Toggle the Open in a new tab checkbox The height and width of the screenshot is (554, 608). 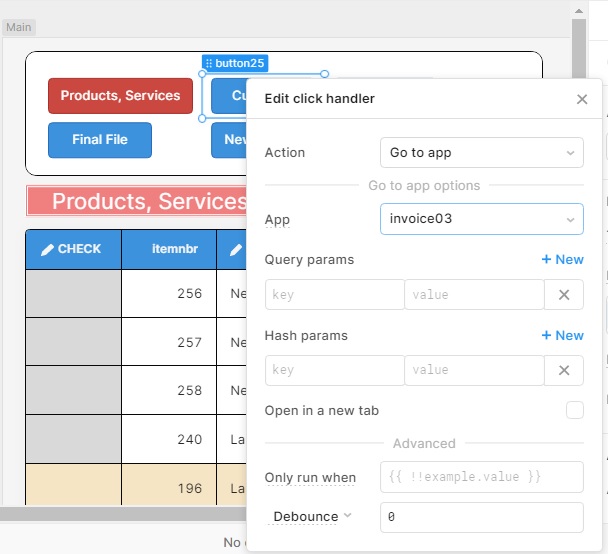pyautogui.click(x=574, y=410)
